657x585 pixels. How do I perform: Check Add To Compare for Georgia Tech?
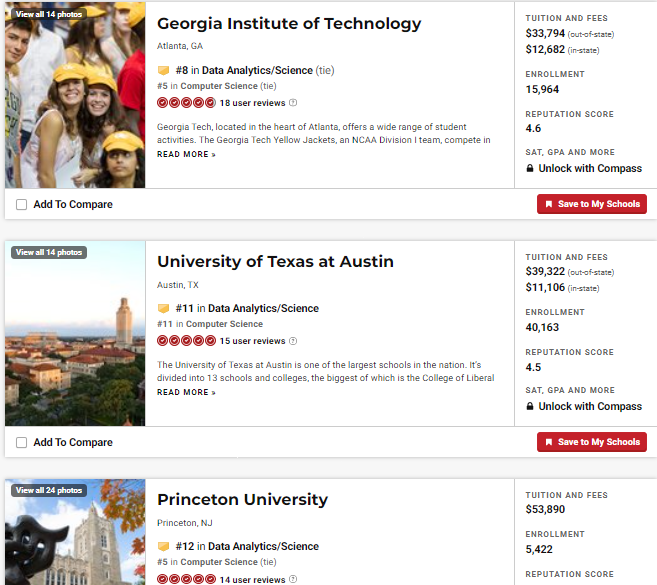point(22,205)
